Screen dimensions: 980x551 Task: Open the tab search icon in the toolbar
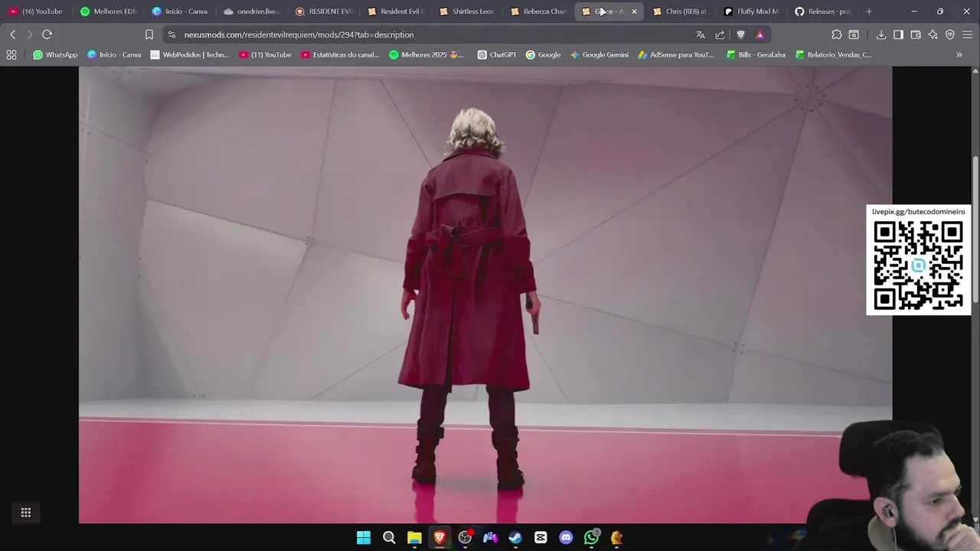click(x=854, y=34)
